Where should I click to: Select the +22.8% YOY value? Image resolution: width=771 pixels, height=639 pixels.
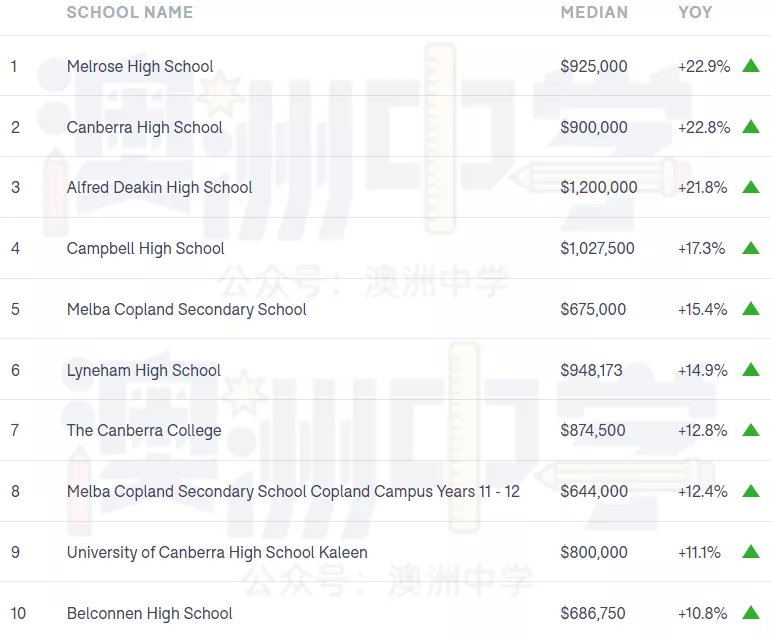[704, 127]
